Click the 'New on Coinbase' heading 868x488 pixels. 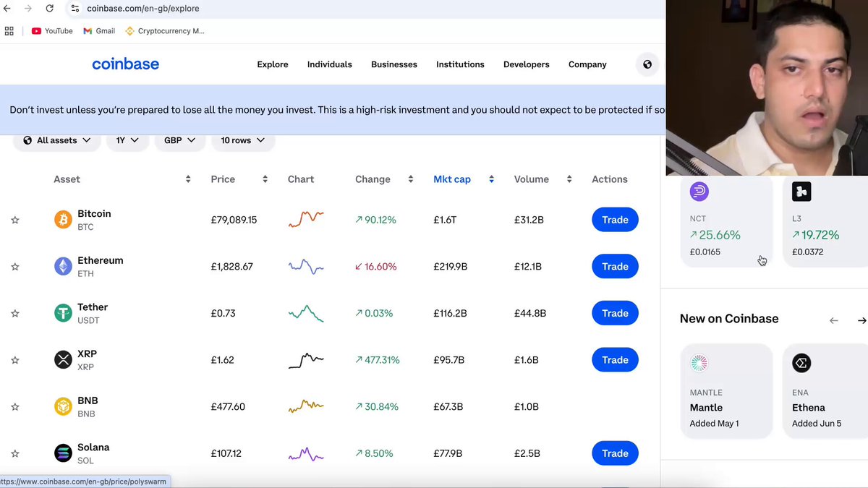(729, 319)
